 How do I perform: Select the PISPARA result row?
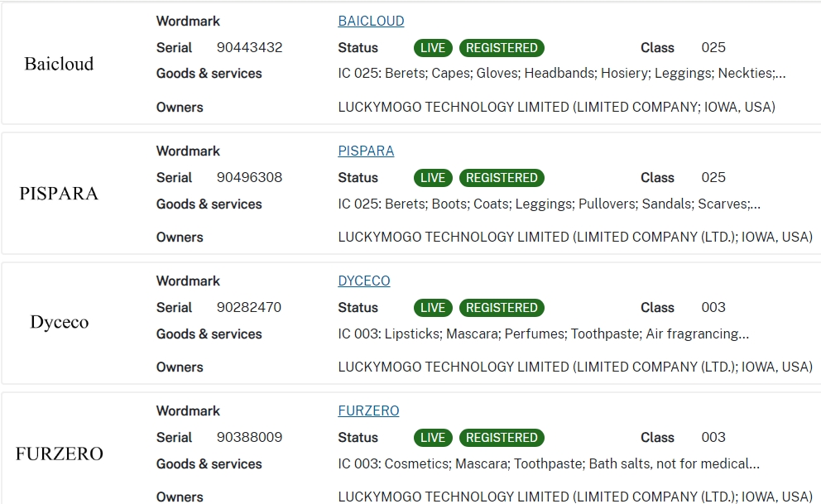(410, 193)
